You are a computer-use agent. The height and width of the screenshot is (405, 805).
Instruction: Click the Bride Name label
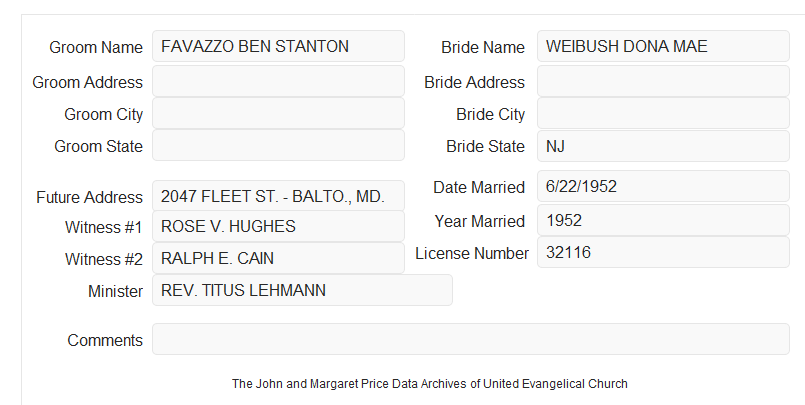tap(483, 47)
